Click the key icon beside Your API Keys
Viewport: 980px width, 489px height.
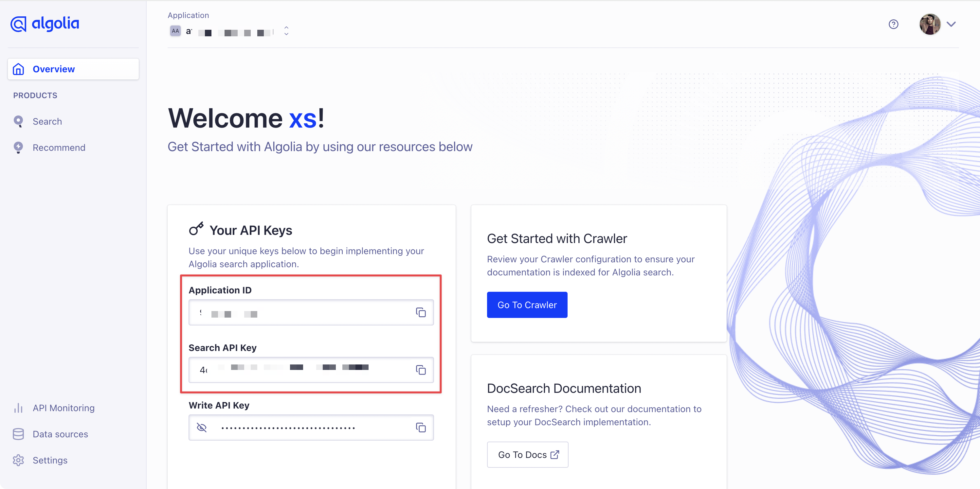(197, 229)
